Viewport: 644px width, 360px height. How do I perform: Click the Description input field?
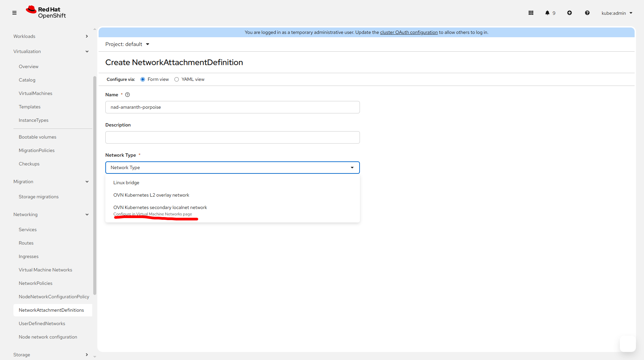[232, 138]
